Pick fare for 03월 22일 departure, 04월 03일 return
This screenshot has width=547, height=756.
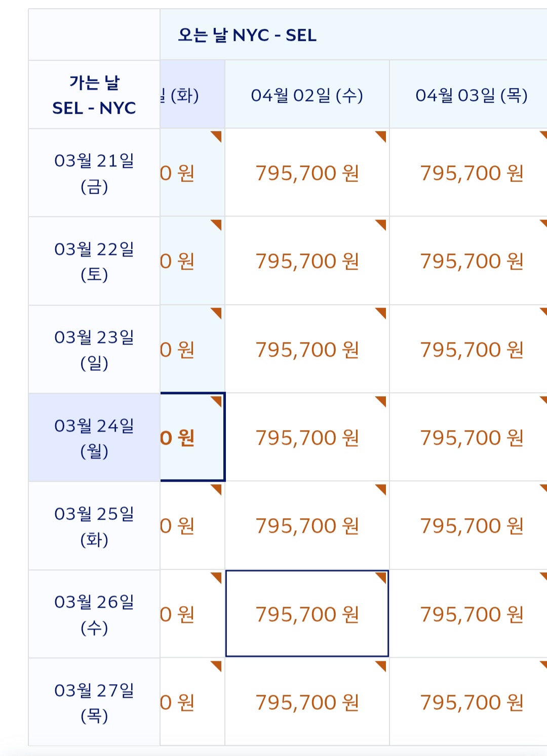click(471, 261)
